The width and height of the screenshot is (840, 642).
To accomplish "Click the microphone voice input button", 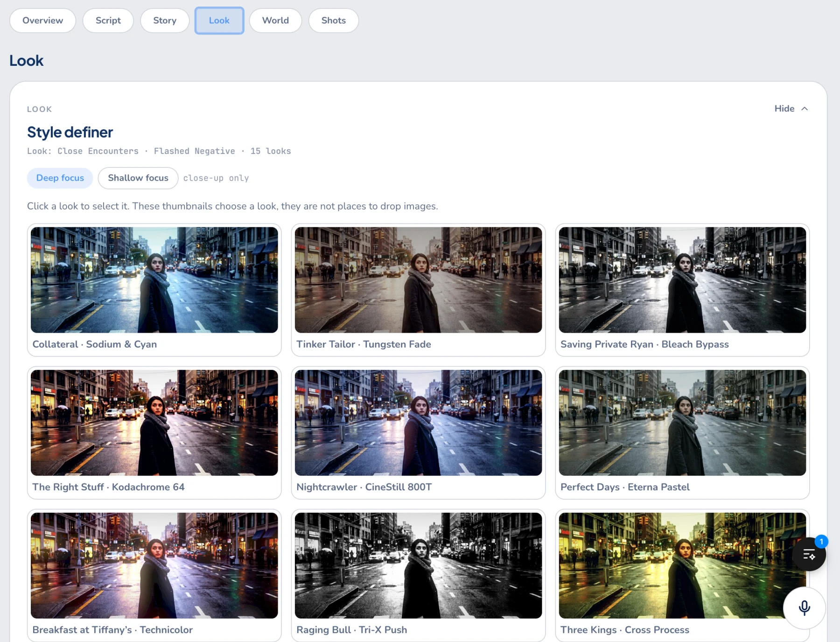I will 804,608.
